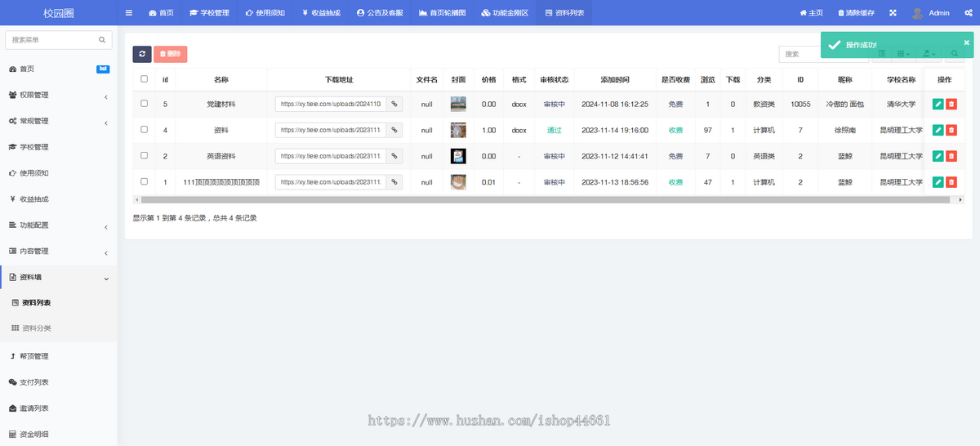Click the link icon in the id 4 资料 row
980x446 pixels.
pos(394,130)
